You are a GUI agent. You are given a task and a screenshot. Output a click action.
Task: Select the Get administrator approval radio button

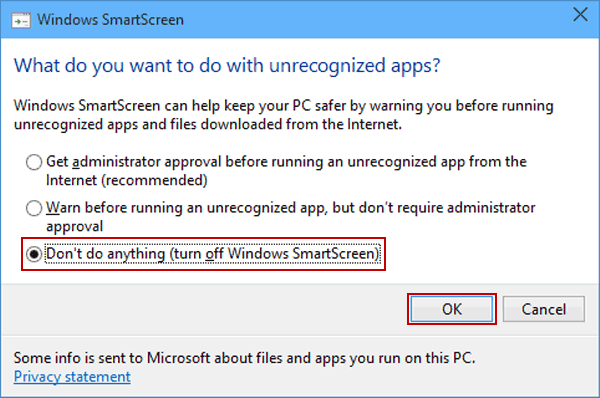tap(34, 162)
